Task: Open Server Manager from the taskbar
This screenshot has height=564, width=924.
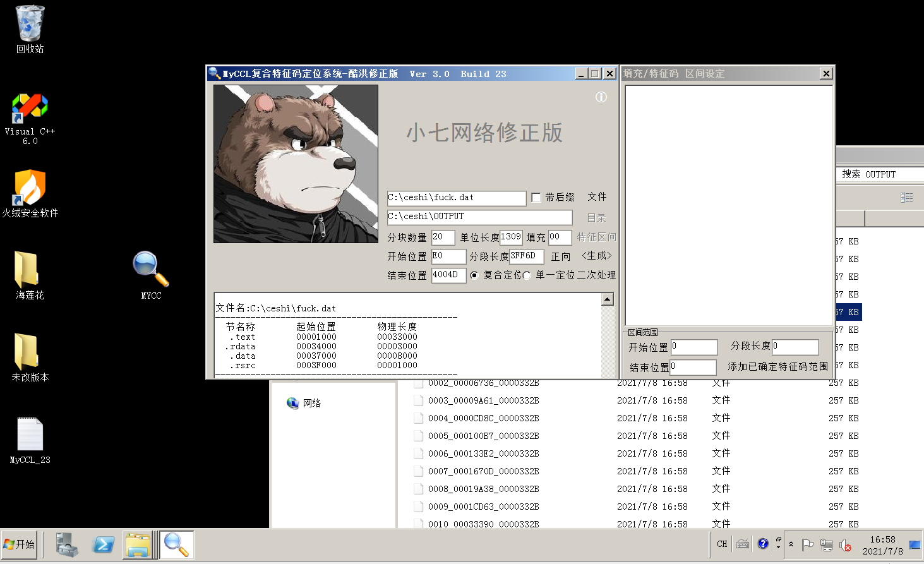Action: pyautogui.click(x=66, y=544)
